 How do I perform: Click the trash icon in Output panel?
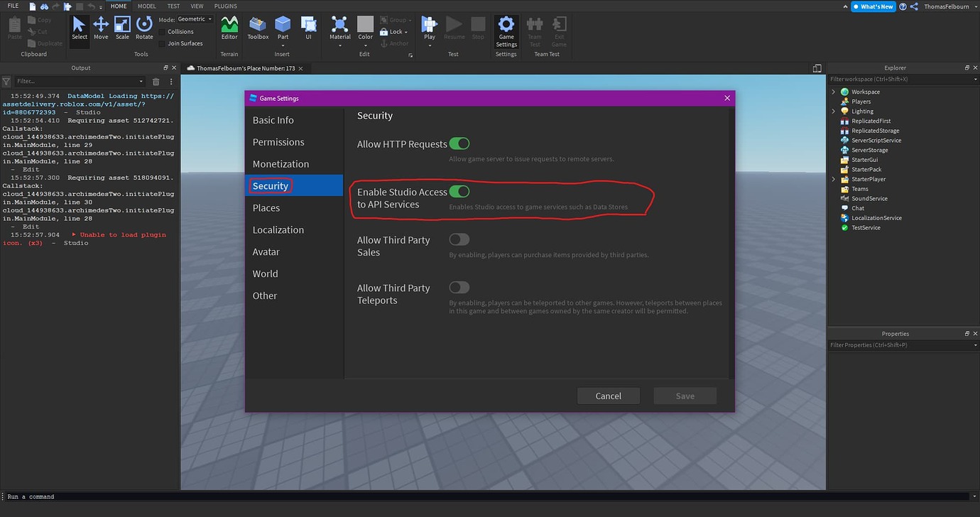[x=156, y=82]
